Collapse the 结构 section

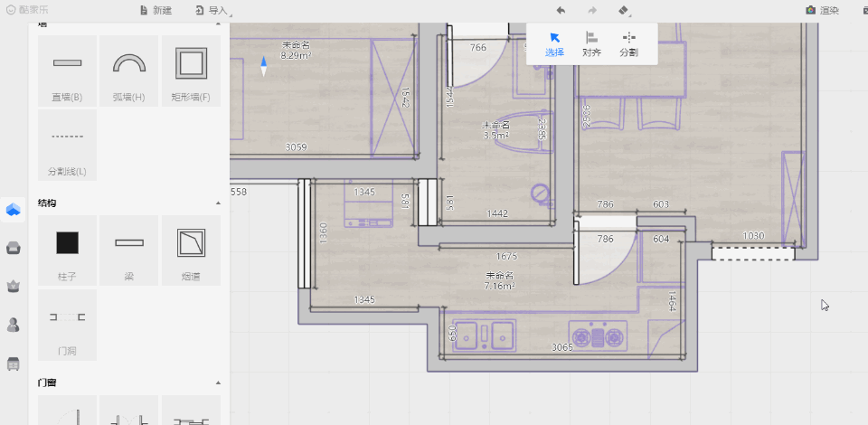(217, 203)
